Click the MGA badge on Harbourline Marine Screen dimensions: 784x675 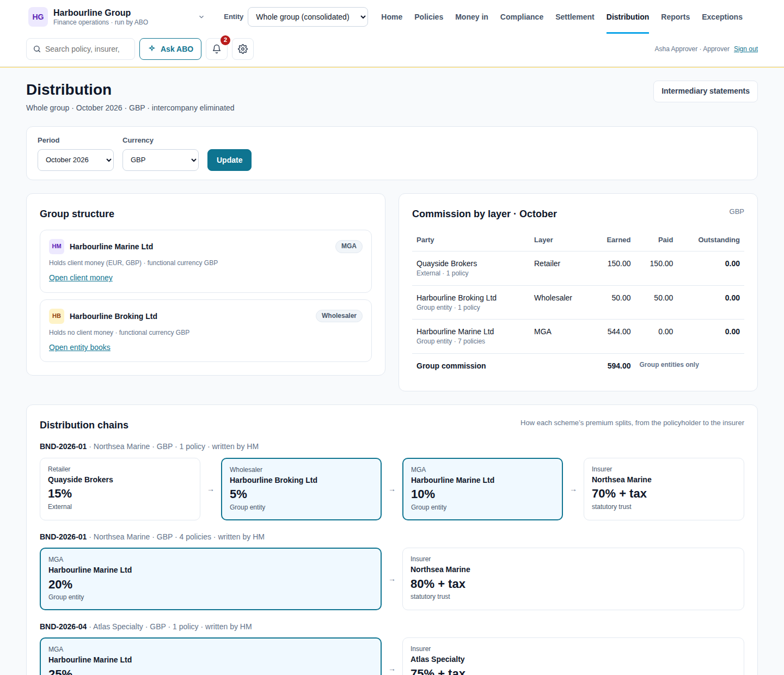pyautogui.click(x=349, y=246)
